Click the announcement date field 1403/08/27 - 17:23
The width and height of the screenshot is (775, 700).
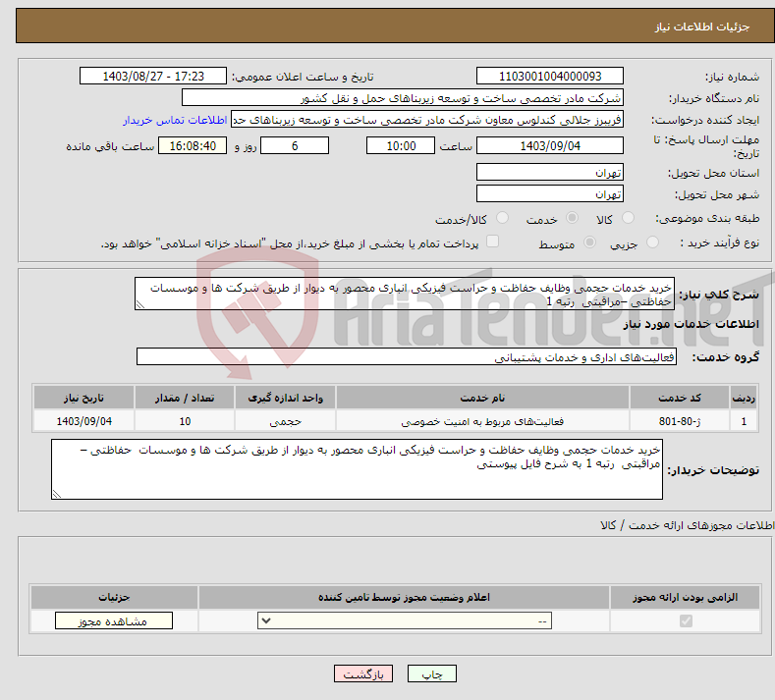153,76
